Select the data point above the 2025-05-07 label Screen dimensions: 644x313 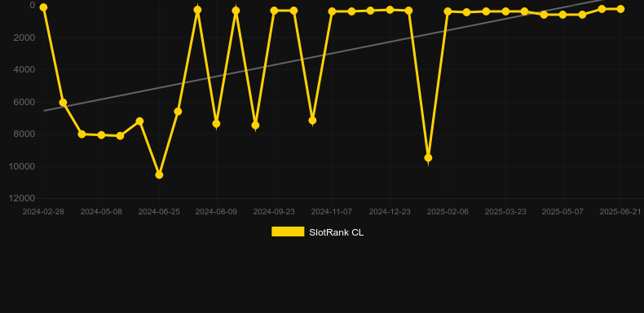tap(562, 15)
